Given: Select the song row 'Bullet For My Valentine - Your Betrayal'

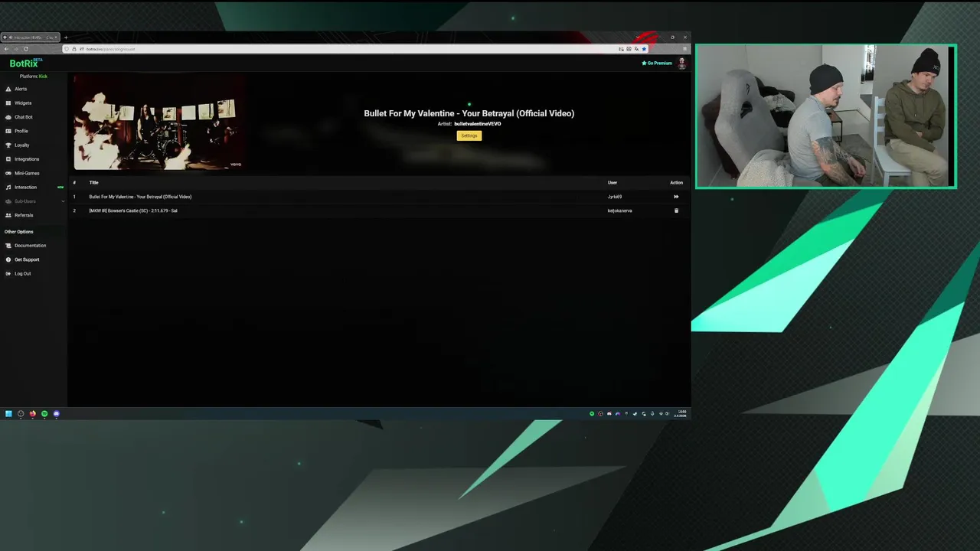Looking at the screenshot, I should tap(381, 197).
